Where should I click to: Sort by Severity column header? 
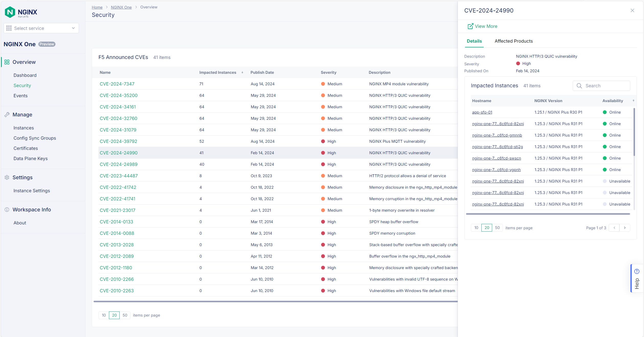tap(329, 73)
